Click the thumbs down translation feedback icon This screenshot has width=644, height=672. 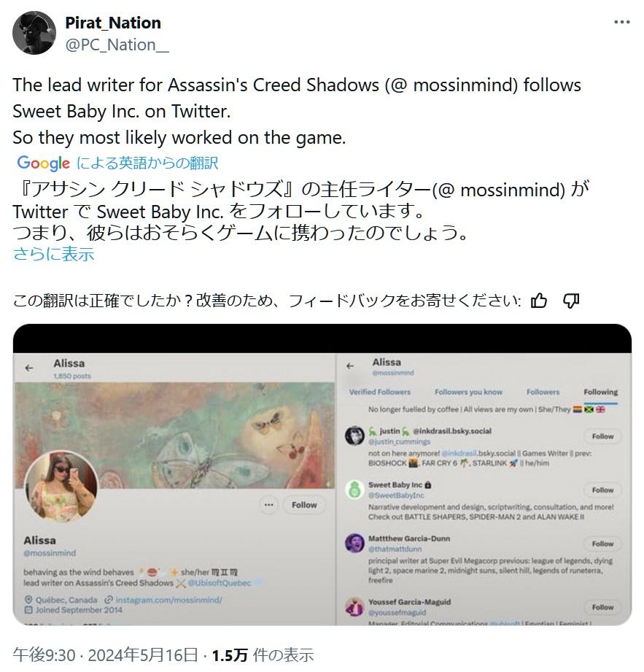571,301
